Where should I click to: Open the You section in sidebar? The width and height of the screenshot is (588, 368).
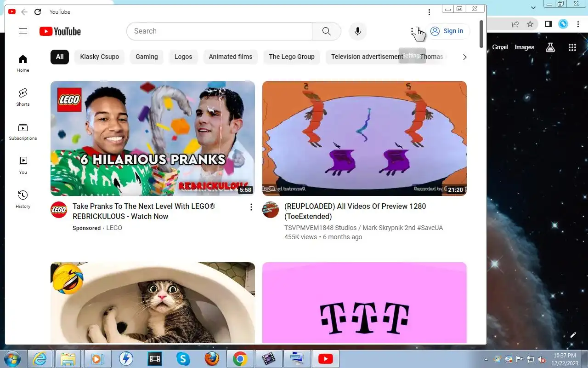pyautogui.click(x=23, y=166)
